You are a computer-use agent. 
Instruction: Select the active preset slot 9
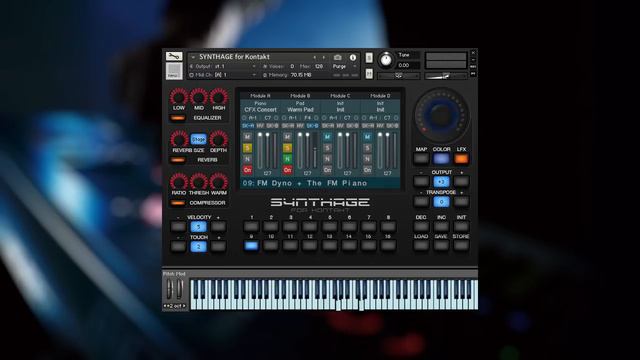coord(251,246)
